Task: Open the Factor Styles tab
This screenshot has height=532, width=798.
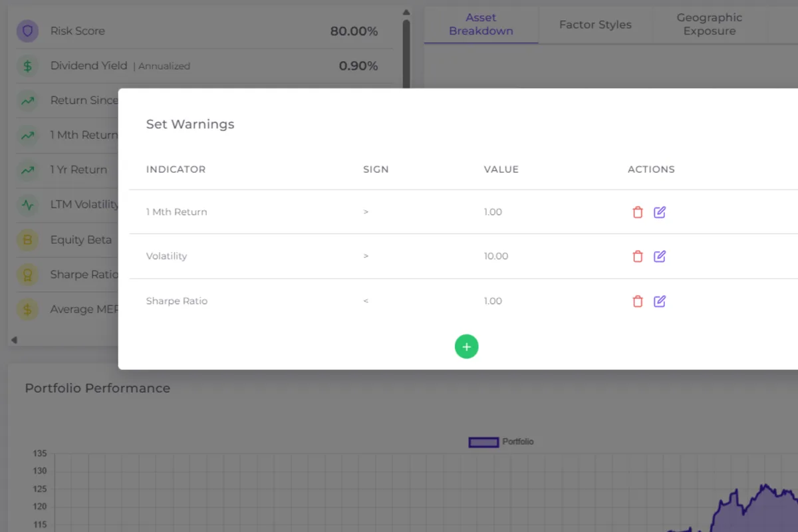Action: 595,25
